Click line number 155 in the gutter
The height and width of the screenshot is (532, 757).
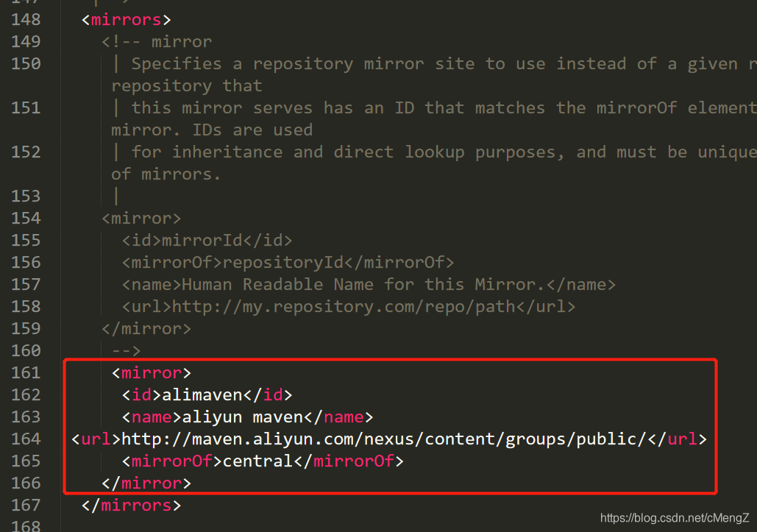26,241
